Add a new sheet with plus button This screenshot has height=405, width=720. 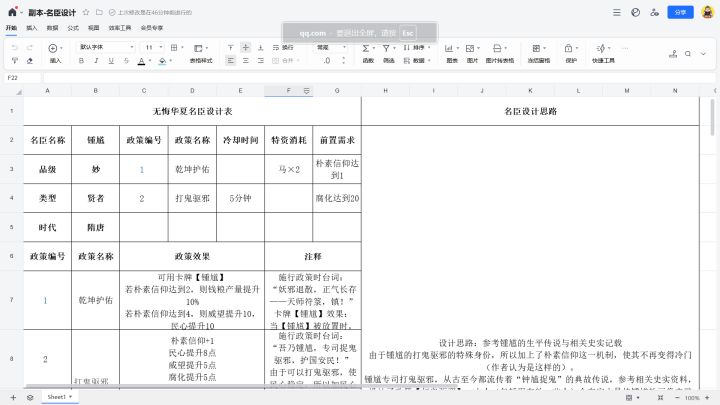[x=13, y=398]
